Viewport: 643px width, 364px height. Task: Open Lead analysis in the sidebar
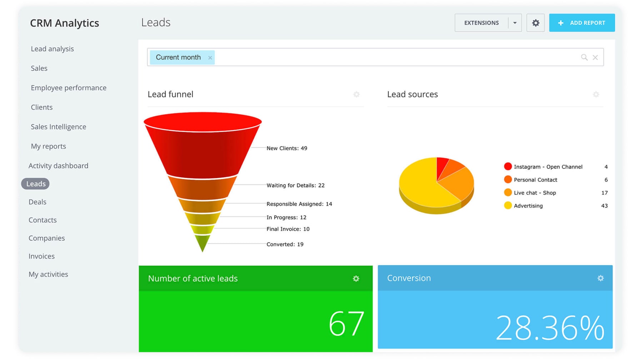(52, 49)
